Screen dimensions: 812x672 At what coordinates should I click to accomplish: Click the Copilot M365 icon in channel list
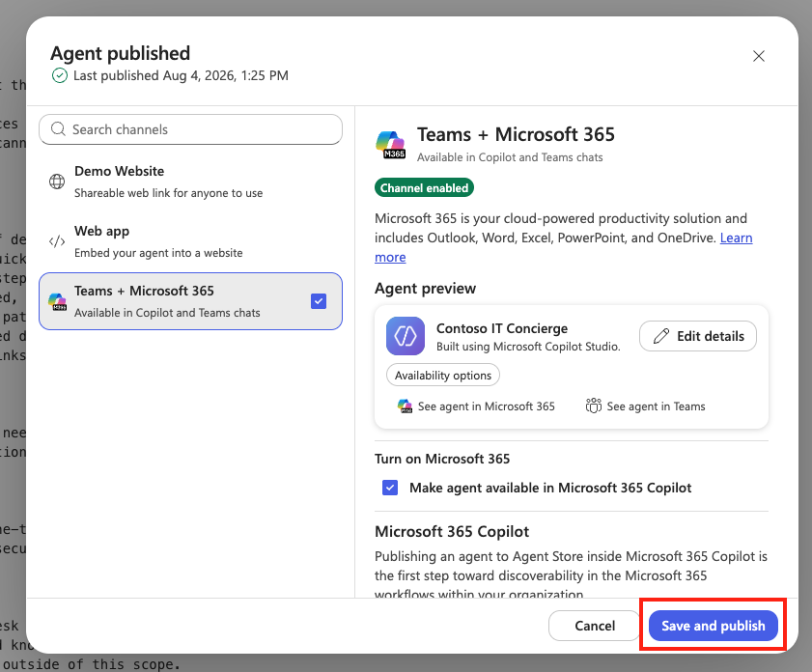pos(57,302)
